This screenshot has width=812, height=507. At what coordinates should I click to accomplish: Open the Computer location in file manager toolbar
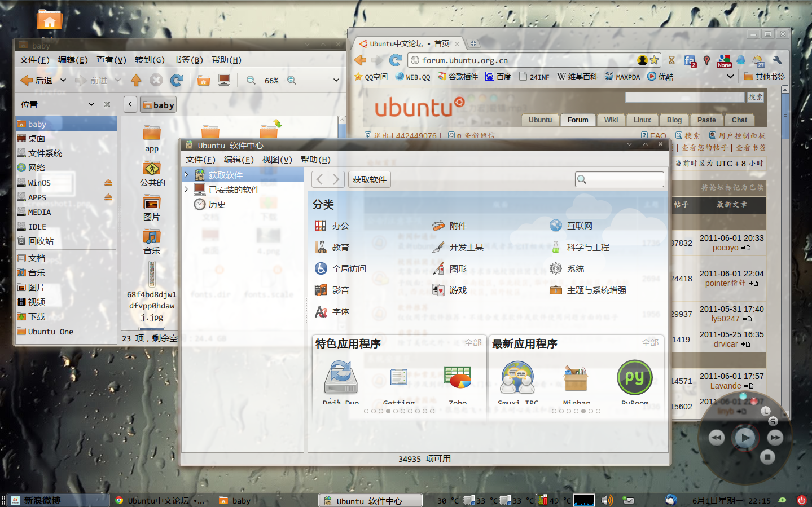click(x=224, y=81)
